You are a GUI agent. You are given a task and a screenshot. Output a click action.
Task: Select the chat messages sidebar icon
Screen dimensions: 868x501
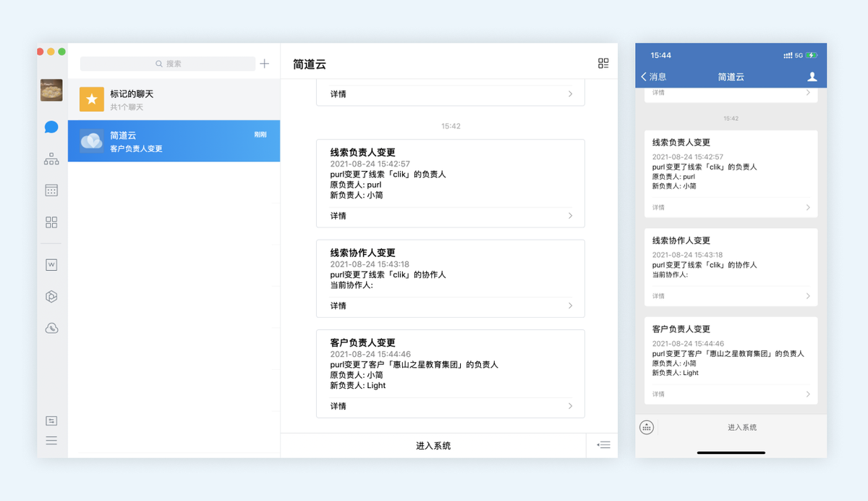point(51,127)
